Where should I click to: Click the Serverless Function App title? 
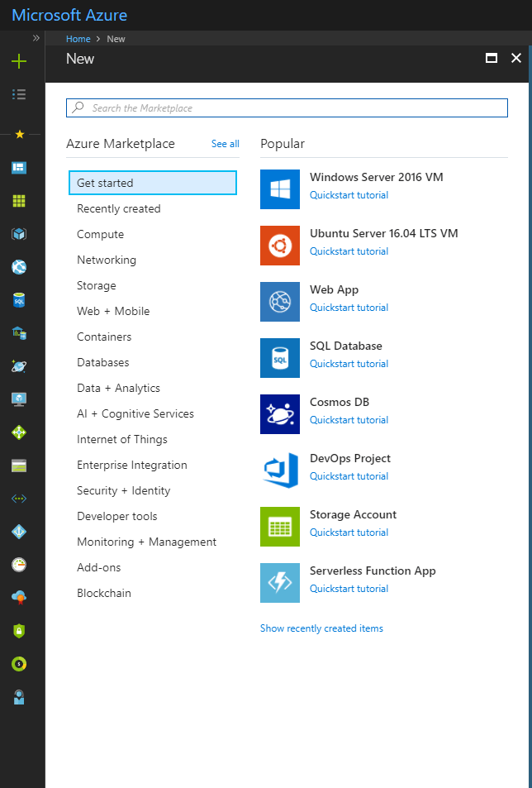[373, 571]
